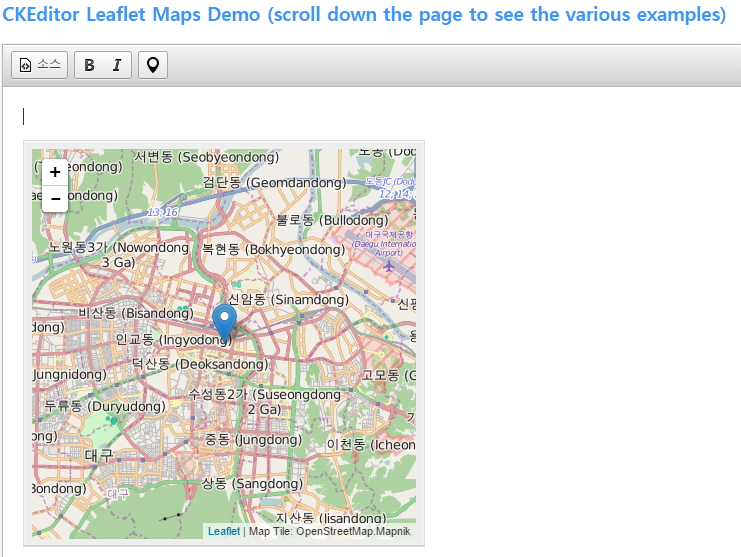The image size is (741, 557).
Task: Open the Leaflet attribution link
Action: pos(224,531)
